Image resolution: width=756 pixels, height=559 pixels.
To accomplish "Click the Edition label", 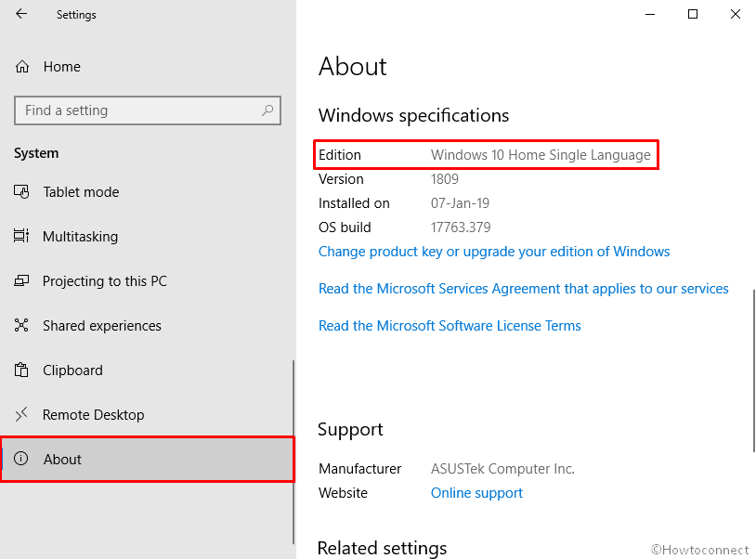I will pyautogui.click(x=339, y=155).
